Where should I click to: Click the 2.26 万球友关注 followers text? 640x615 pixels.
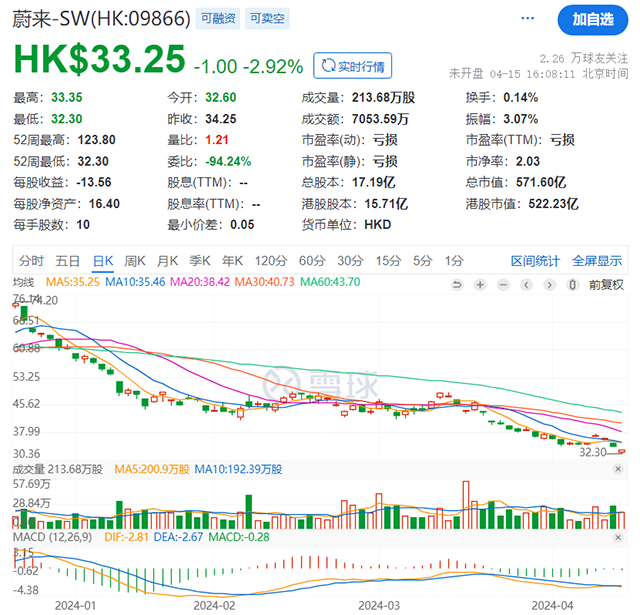point(584,58)
